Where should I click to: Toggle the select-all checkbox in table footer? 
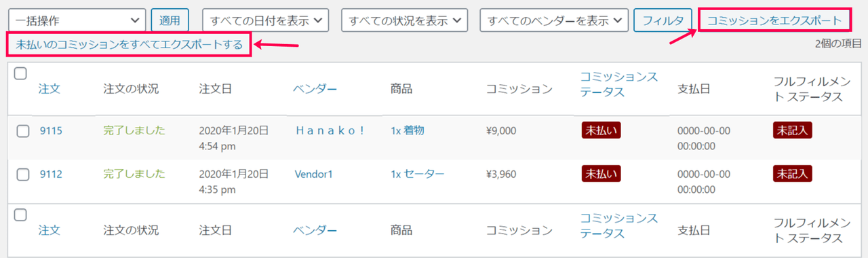click(x=20, y=215)
